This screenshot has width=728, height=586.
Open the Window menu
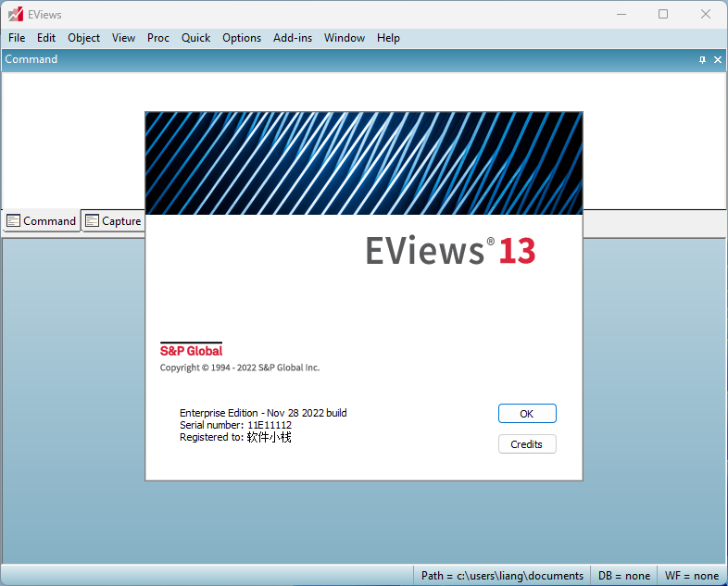[x=344, y=38]
